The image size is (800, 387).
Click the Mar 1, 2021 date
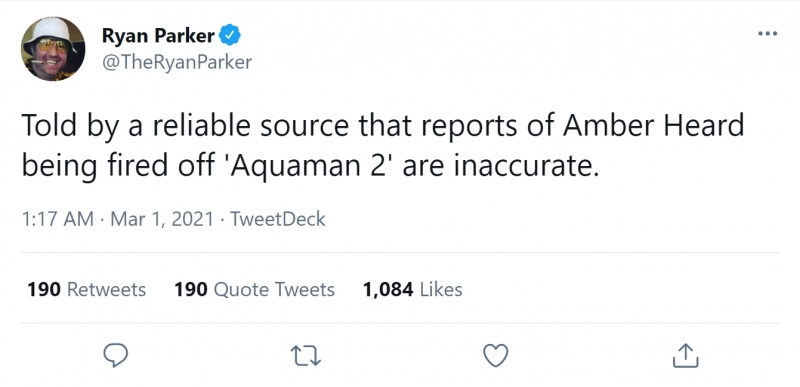[x=162, y=219]
